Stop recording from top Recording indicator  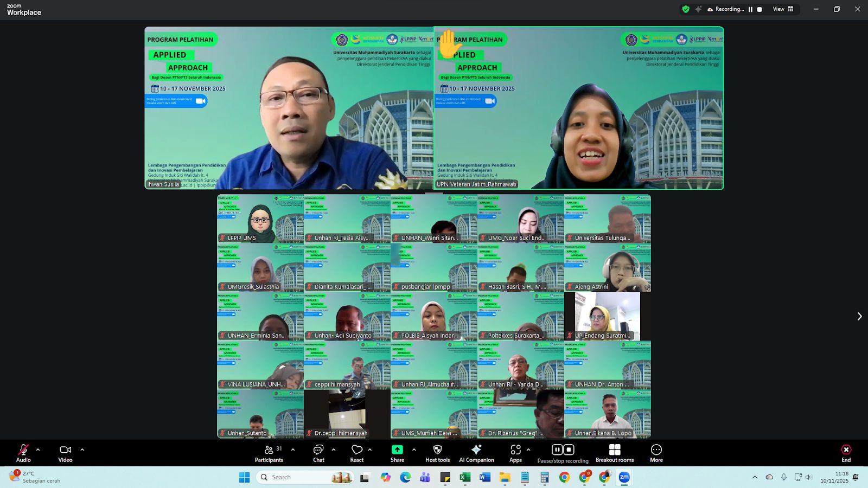[x=759, y=9]
